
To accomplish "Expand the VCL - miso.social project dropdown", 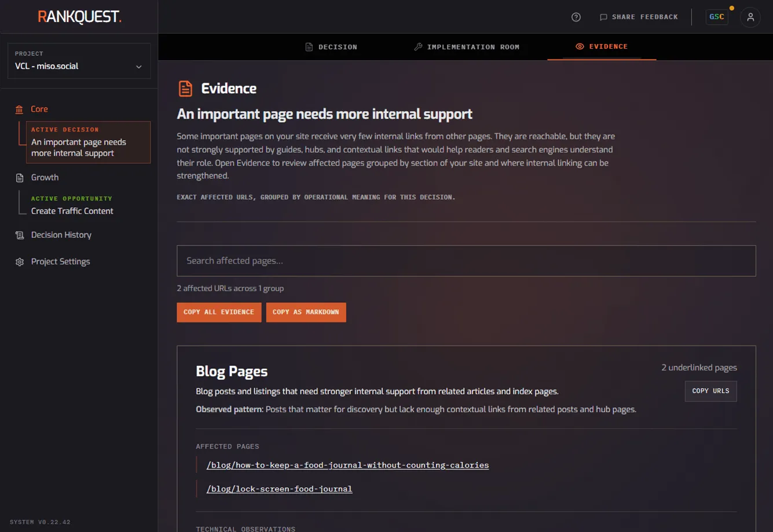I will 79,61.
